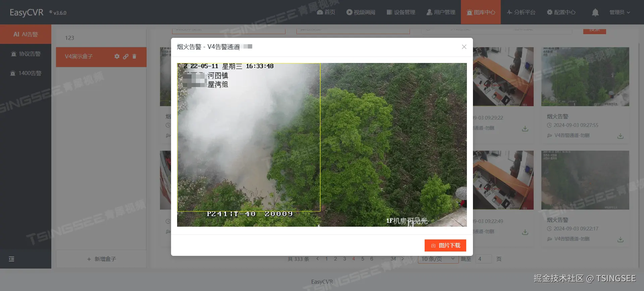Go to page 2

(335, 259)
